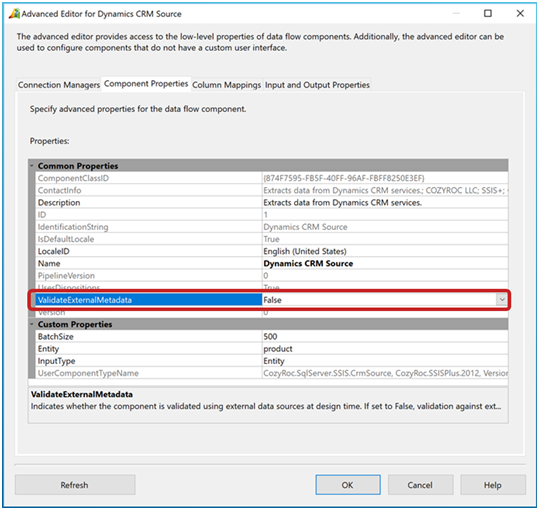Click the Dynamics CRM Source name value

pyautogui.click(x=308, y=263)
